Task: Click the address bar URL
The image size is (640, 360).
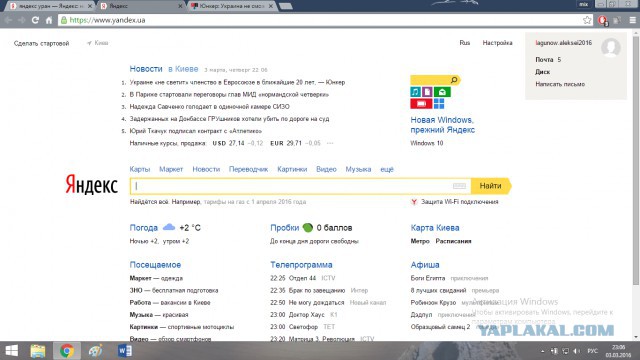Action: tap(107, 20)
